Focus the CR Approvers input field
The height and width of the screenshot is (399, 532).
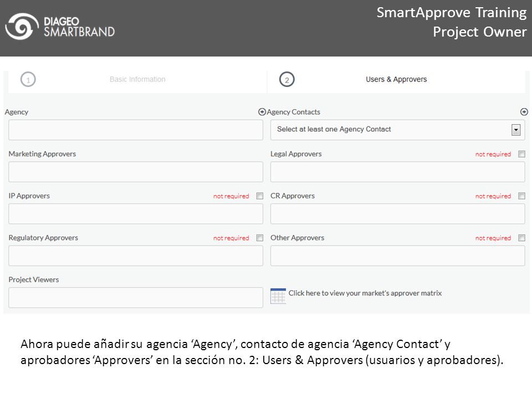[398, 214]
